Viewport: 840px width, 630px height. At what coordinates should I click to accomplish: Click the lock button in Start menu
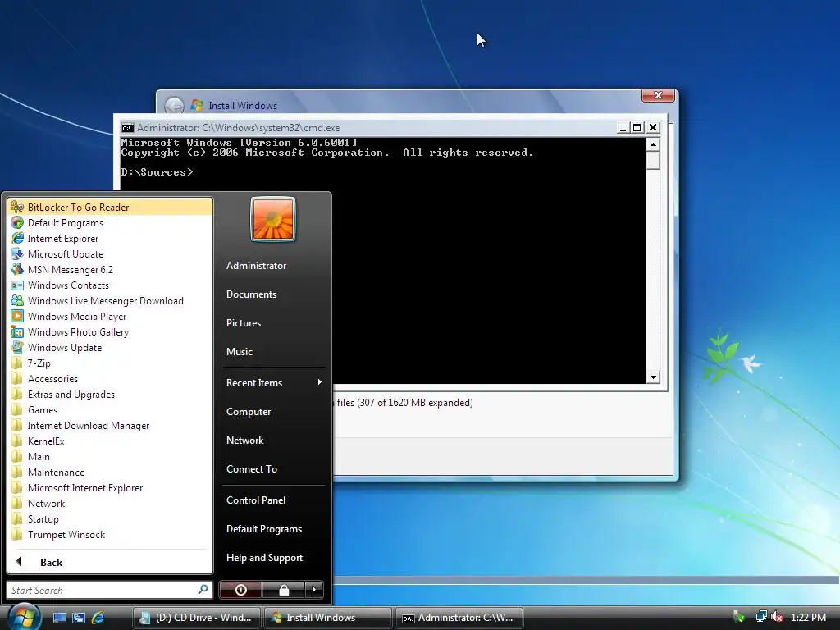tap(283, 590)
